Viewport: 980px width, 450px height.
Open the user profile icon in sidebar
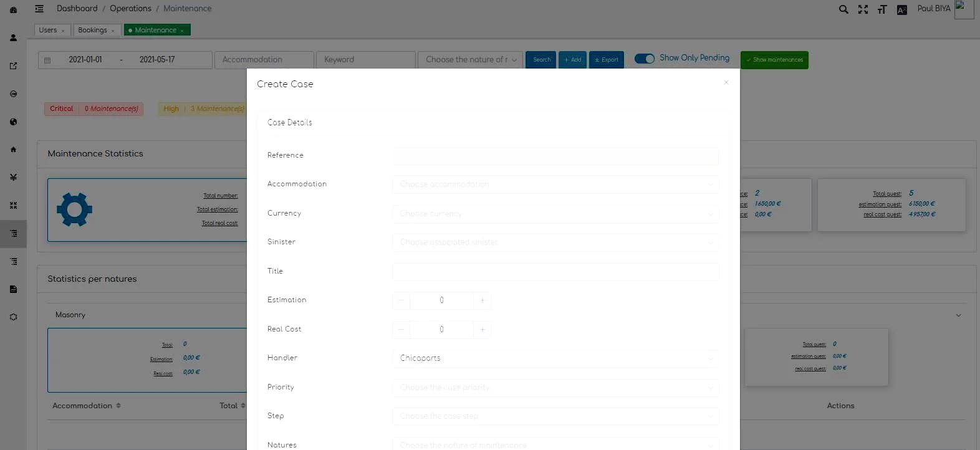13,37
